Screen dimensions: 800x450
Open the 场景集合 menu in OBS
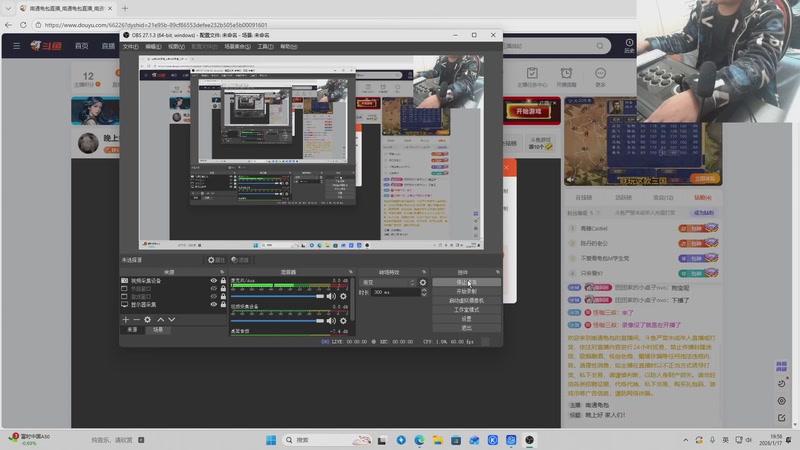(x=237, y=46)
